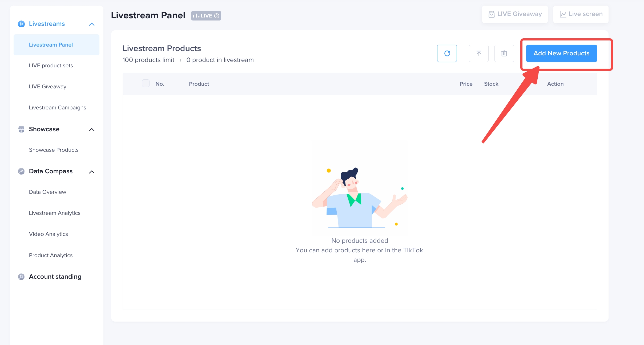
Task: Click the move-to-top arrow icon
Action: click(479, 53)
